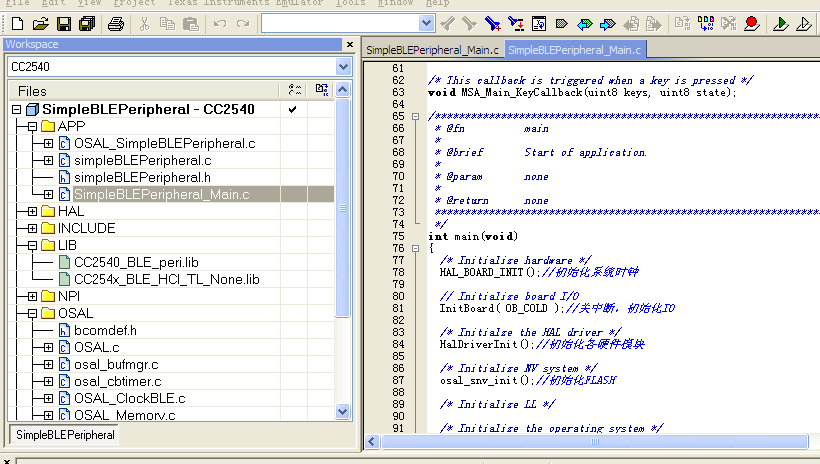This screenshot has width=820, height=464.
Task: Select CC254x_BLE_HCI_TL_None.lib file
Action: 166,279
